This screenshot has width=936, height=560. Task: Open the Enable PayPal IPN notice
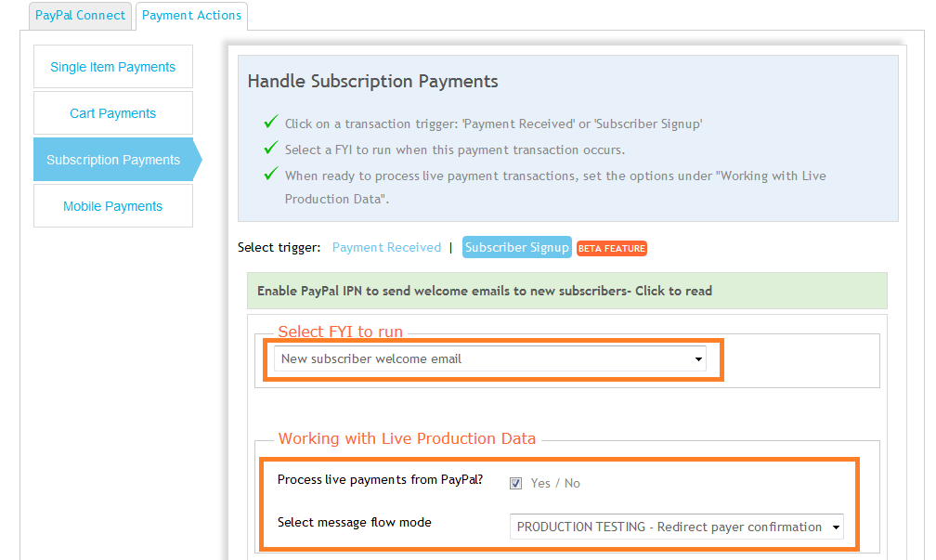click(x=567, y=291)
